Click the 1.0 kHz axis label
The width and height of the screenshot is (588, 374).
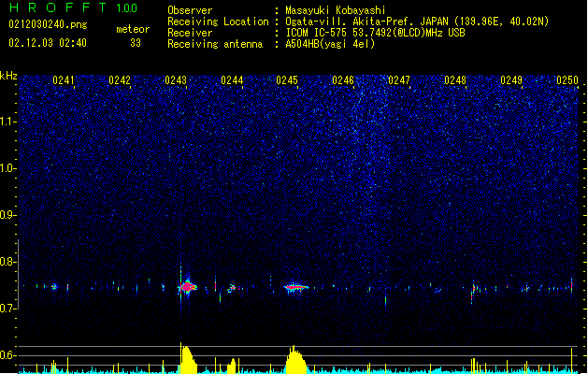click(x=8, y=168)
